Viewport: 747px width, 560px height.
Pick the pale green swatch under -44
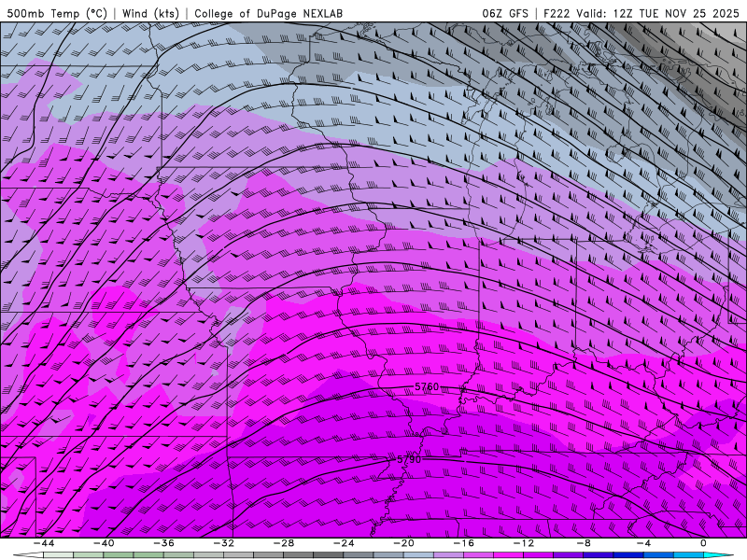(x=58, y=555)
